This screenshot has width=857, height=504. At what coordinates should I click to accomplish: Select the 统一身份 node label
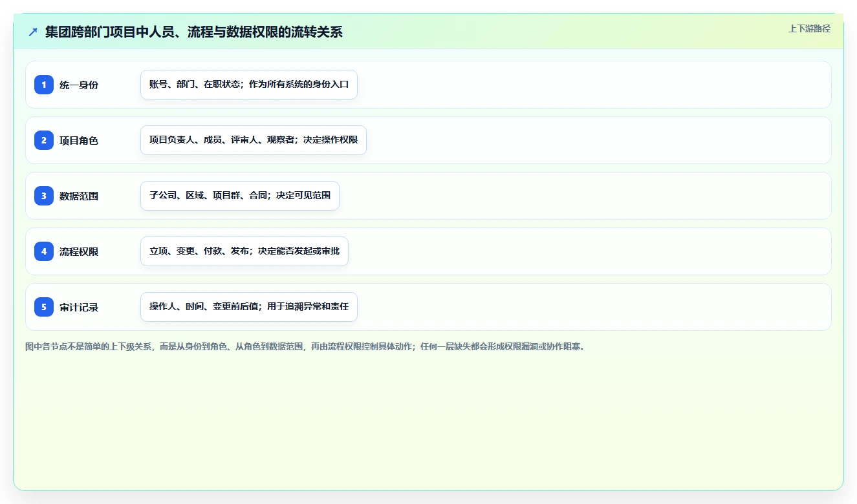point(79,85)
